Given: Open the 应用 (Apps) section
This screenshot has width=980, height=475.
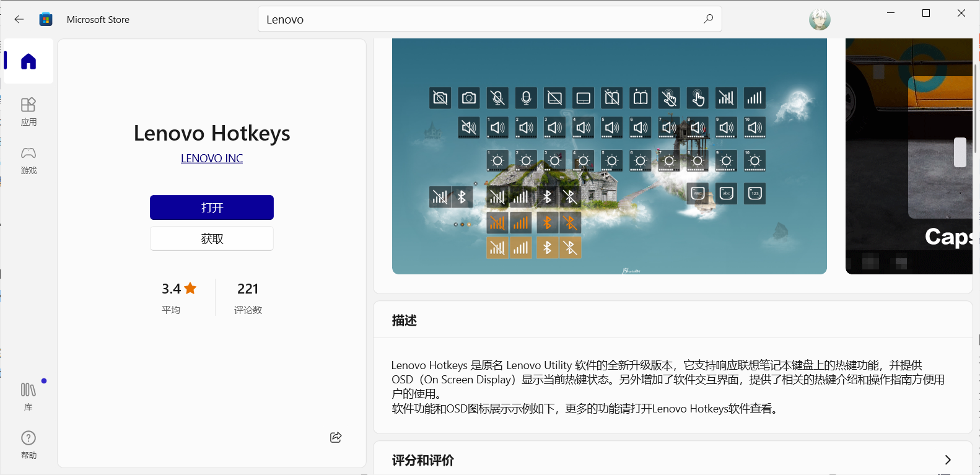Looking at the screenshot, I should [x=28, y=112].
